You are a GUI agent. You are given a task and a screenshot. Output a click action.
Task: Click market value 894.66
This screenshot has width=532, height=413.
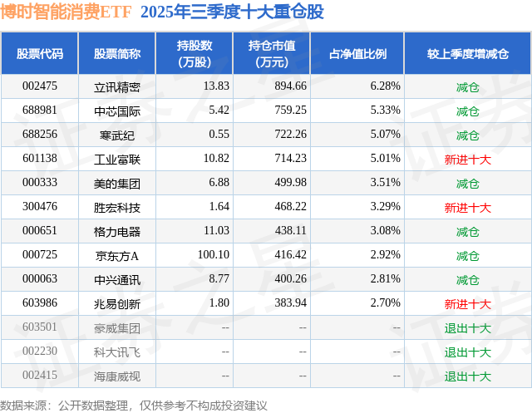[290, 86]
